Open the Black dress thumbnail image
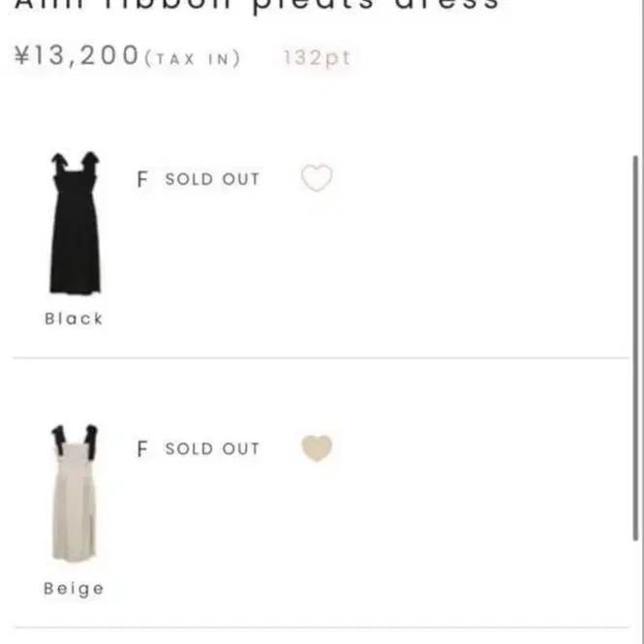The image size is (644, 644). (x=75, y=225)
